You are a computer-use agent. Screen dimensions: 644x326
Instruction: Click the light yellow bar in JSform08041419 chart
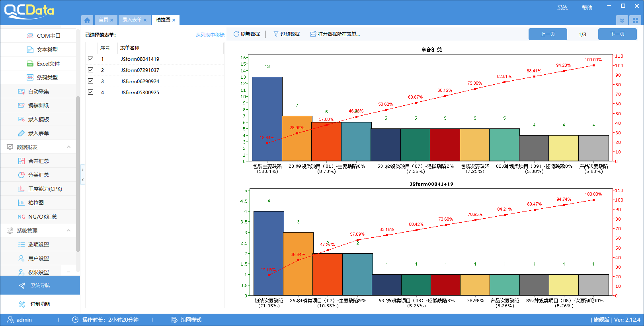coord(564,285)
